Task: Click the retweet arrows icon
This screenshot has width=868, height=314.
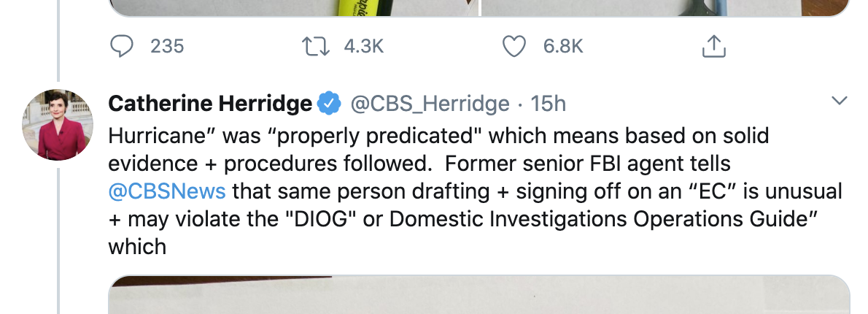Action: [x=316, y=47]
